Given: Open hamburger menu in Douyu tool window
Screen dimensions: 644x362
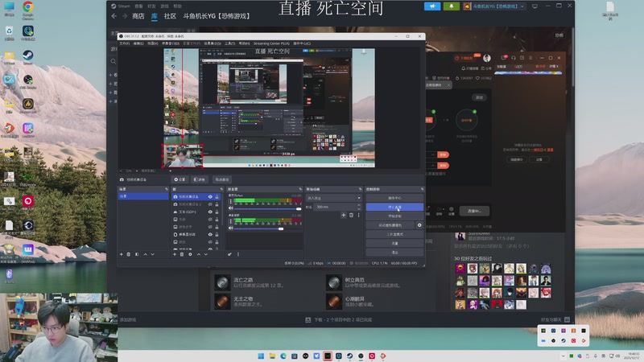Looking at the screenshot, I should (x=530, y=58).
